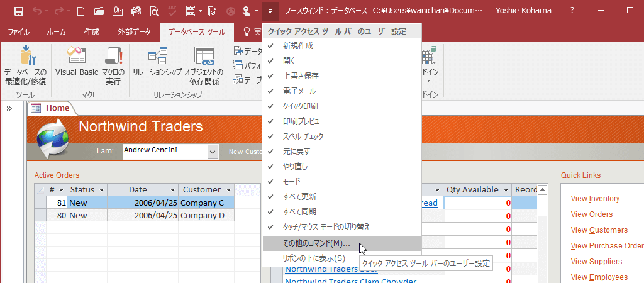
Task: Close the Customize Quick Access Toolbar dropdown
Action: 270,11
